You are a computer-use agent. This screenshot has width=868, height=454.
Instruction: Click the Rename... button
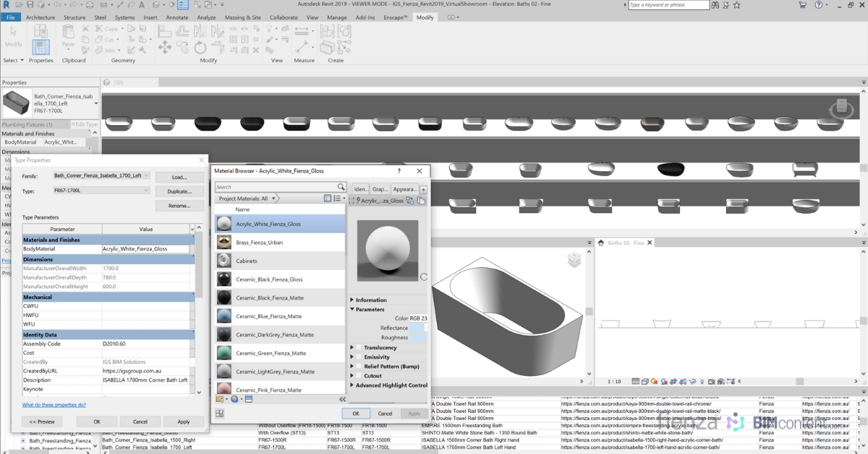click(179, 206)
